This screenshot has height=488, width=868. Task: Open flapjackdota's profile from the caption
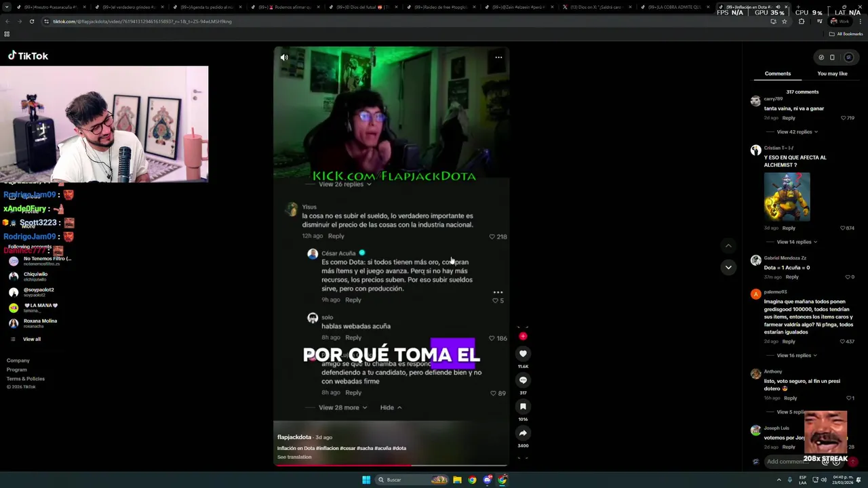(x=294, y=437)
